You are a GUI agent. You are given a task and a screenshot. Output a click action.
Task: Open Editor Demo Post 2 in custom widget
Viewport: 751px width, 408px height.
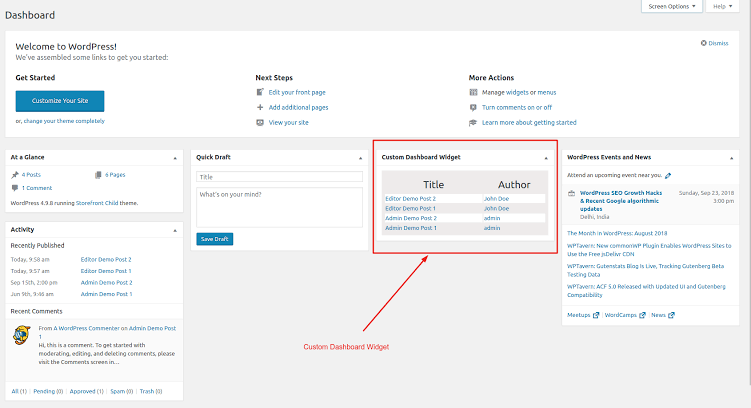coord(410,199)
